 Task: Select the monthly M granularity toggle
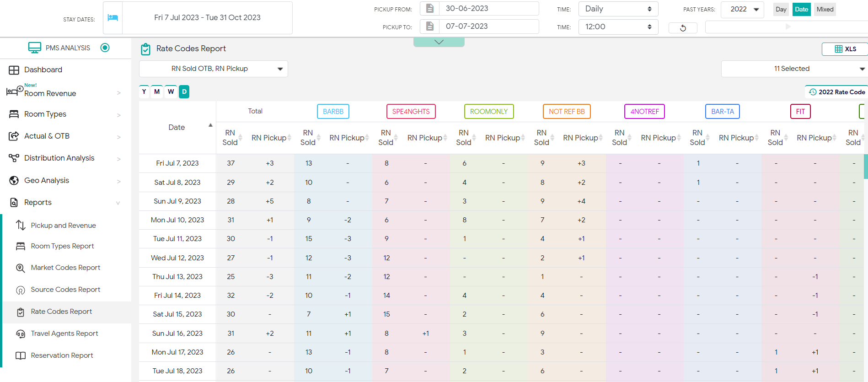[157, 91]
